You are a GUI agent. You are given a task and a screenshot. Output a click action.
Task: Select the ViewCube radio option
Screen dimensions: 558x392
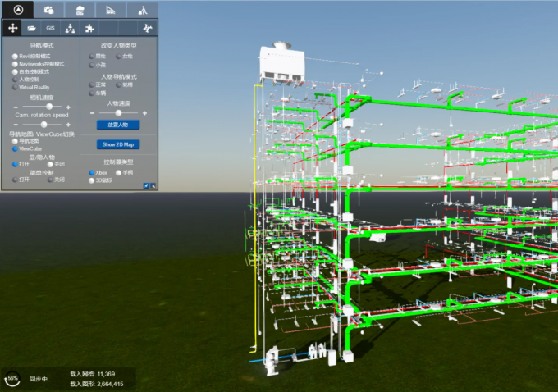(x=15, y=148)
